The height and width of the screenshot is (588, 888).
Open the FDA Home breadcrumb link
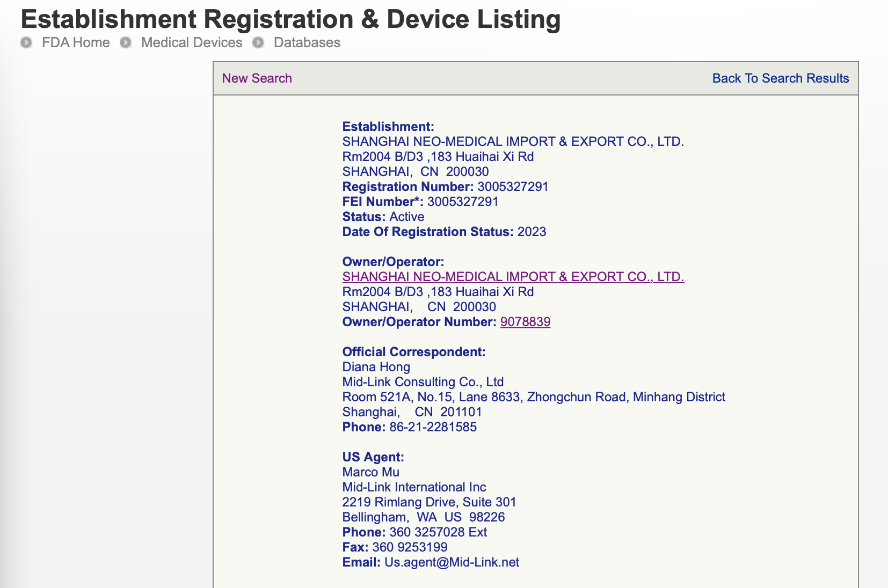[76, 42]
